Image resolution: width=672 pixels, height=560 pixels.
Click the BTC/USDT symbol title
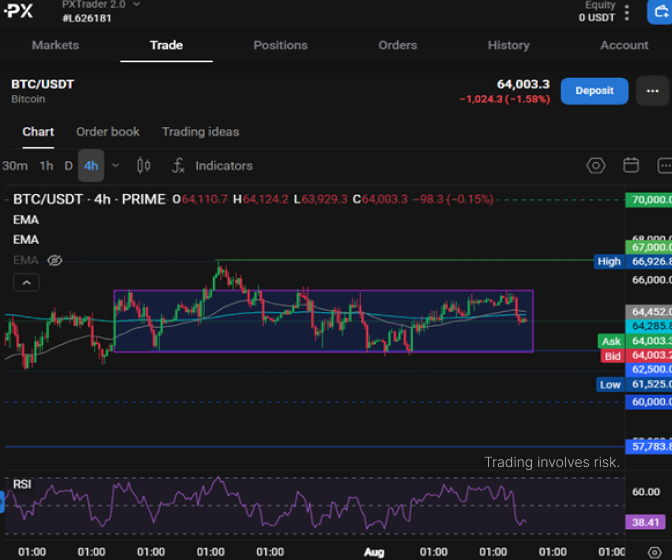point(42,84)
